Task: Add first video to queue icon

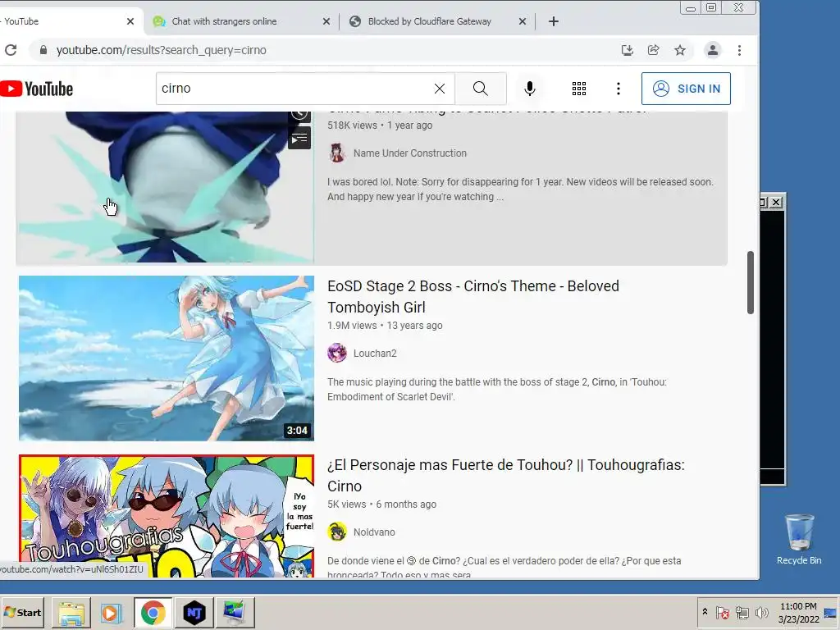Action: click(299, 139)
